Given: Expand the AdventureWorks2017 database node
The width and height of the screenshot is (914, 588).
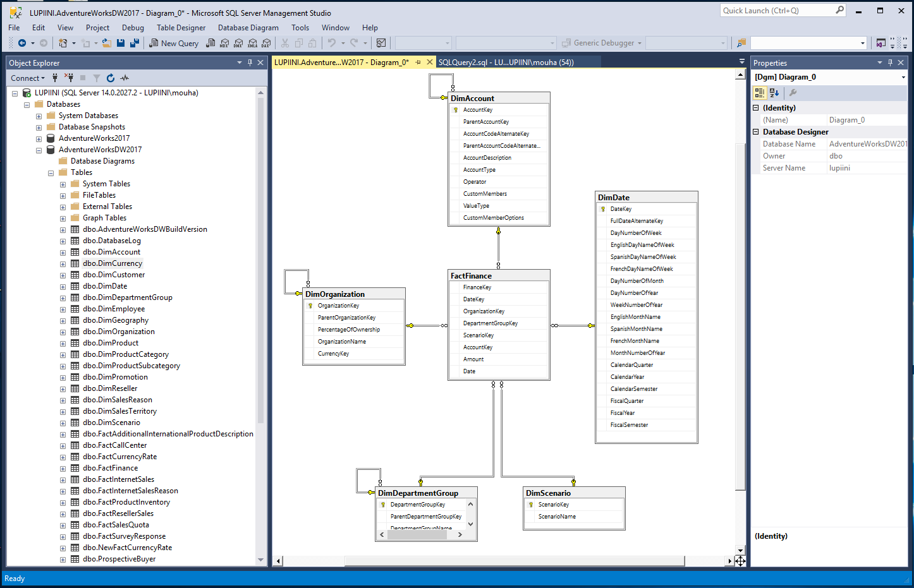Looking at the screenshot, I should point(39,138).
